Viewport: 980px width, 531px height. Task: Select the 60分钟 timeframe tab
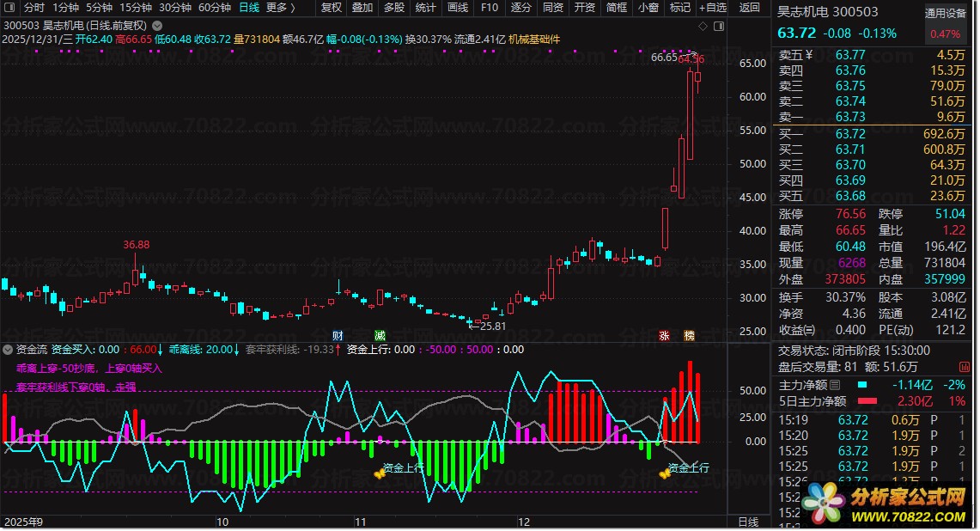214,8
